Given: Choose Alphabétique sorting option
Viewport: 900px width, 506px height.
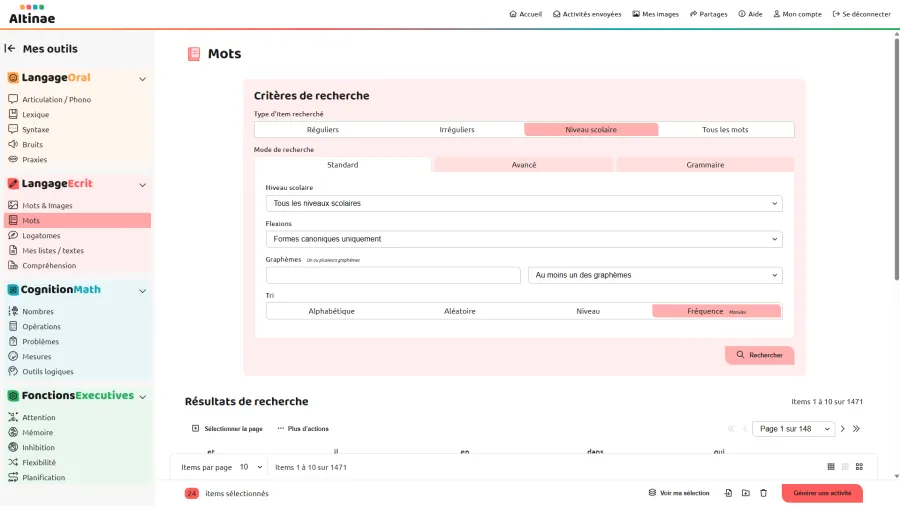Looking at the screenshot, I should [x=331, y=311].
